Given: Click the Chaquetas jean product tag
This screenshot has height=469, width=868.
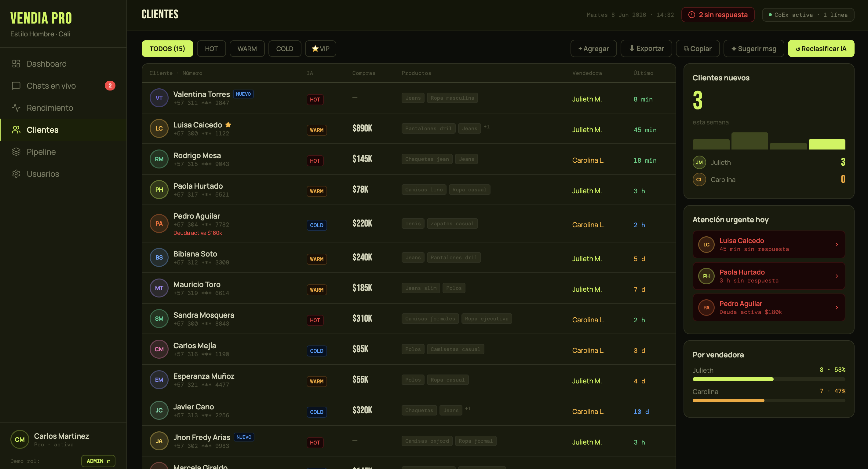Looking at the screenshot, I should [x=427, y=159].
